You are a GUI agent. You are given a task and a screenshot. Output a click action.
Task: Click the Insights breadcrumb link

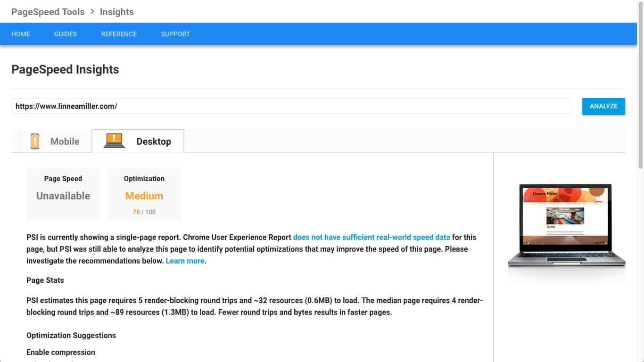click(116, 12)
